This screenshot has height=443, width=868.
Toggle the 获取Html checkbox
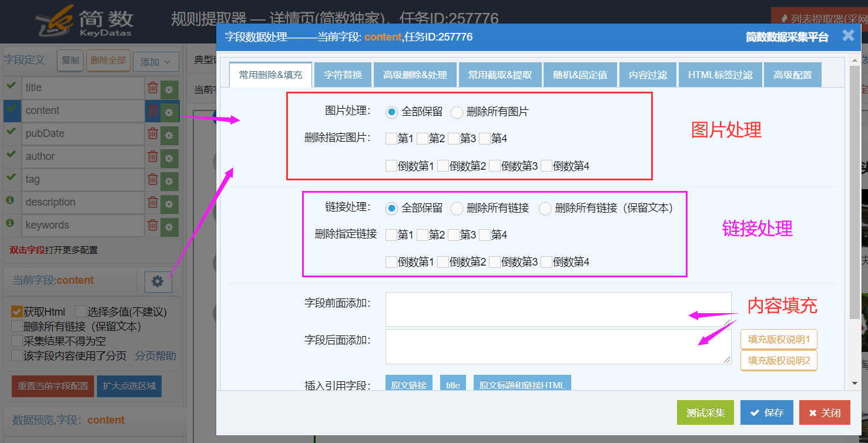(x=17, y=312)
